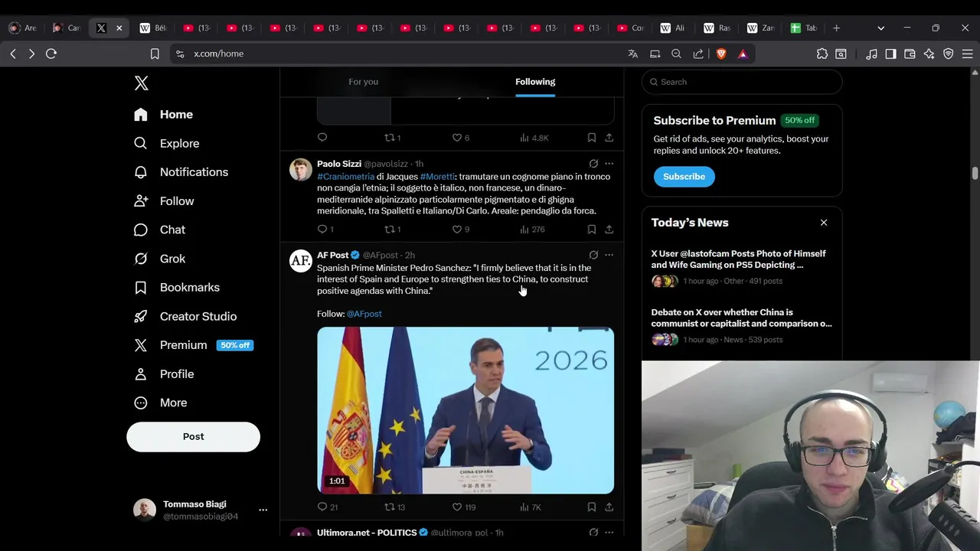Screen dimensions: 980x551
Task: Open the @AFpost Follow link
Action: tap(364, 314)
